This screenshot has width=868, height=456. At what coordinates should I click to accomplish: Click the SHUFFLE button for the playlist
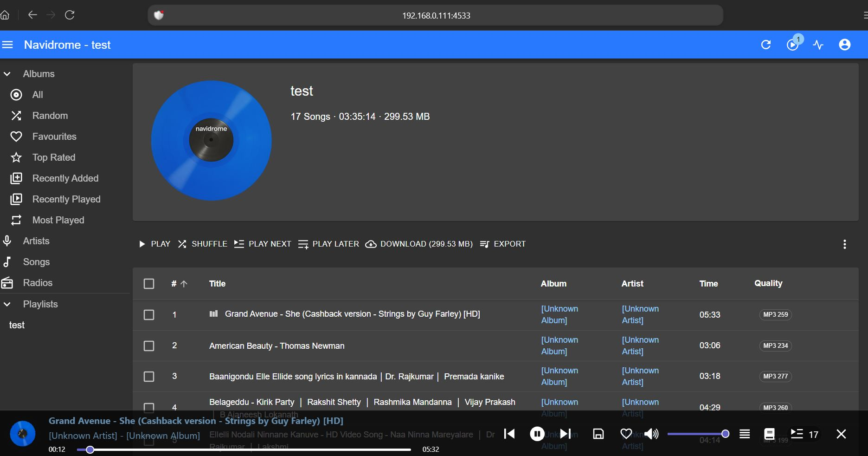click(203, 244)
